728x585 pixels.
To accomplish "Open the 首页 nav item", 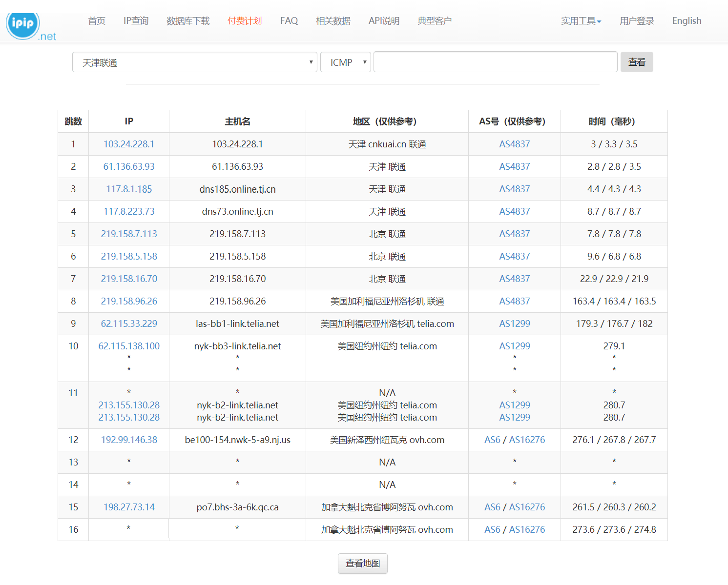I will [97, 21].
